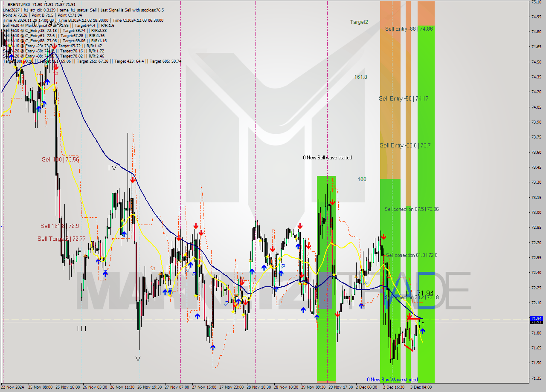Click the '22 Nov 2024' time axis label

(13, 387)
